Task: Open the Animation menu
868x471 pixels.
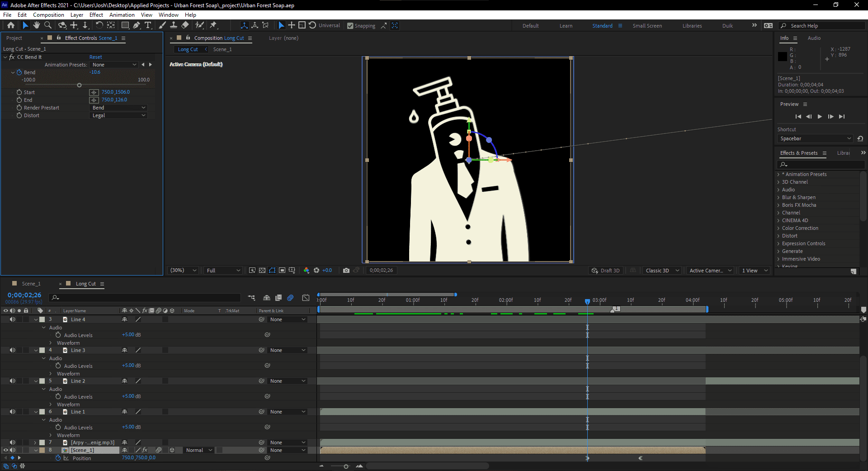Action: coord(122,15)
